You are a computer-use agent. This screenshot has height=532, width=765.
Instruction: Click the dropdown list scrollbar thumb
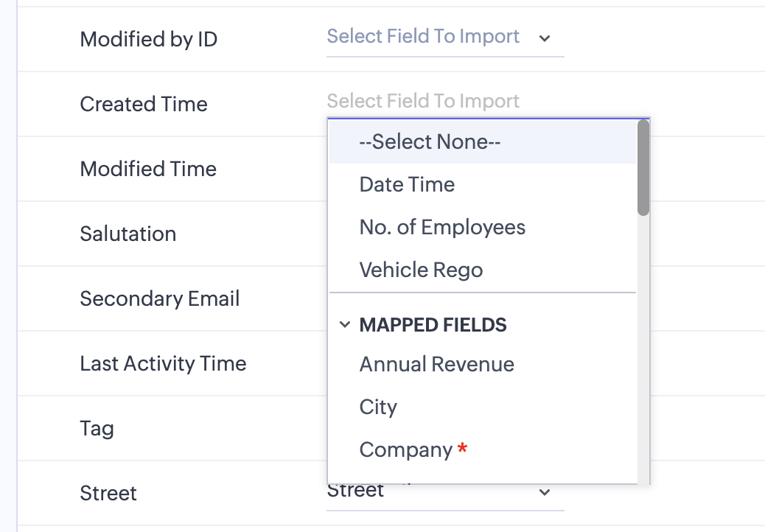point(643,168)
